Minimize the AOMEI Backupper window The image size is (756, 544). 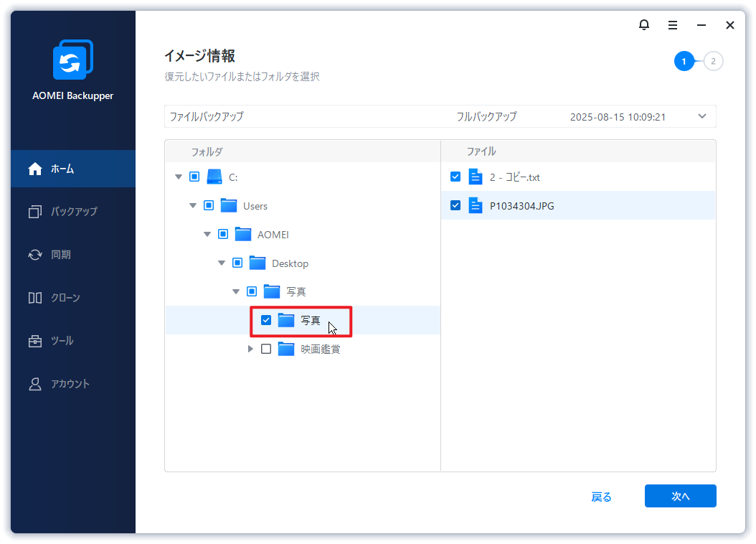pyautogui.click(x=701, y=25)
